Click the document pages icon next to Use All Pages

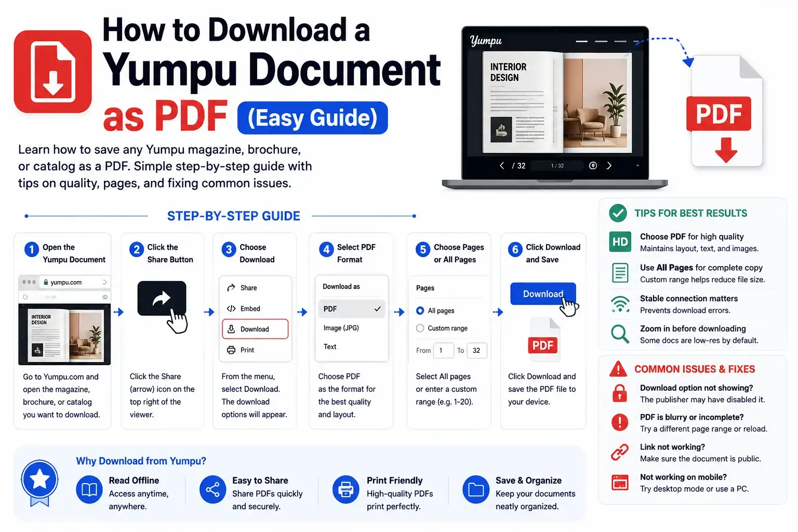(x=620, y=273)
